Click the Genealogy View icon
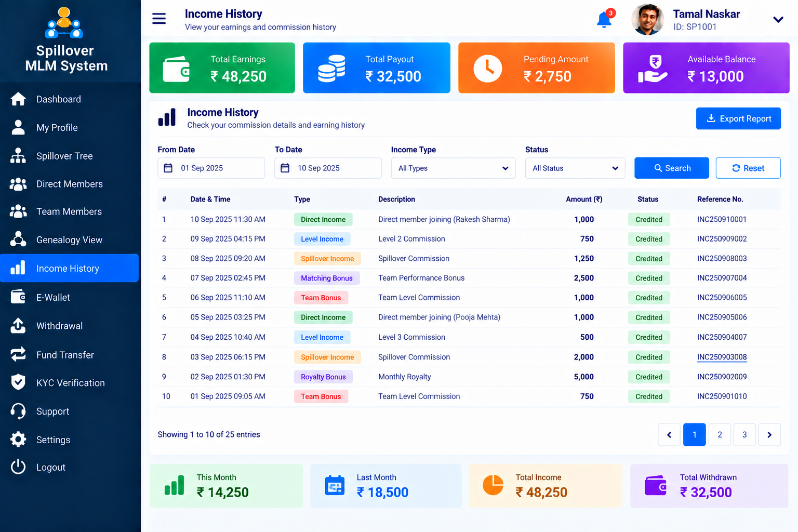 coord(18,240)
